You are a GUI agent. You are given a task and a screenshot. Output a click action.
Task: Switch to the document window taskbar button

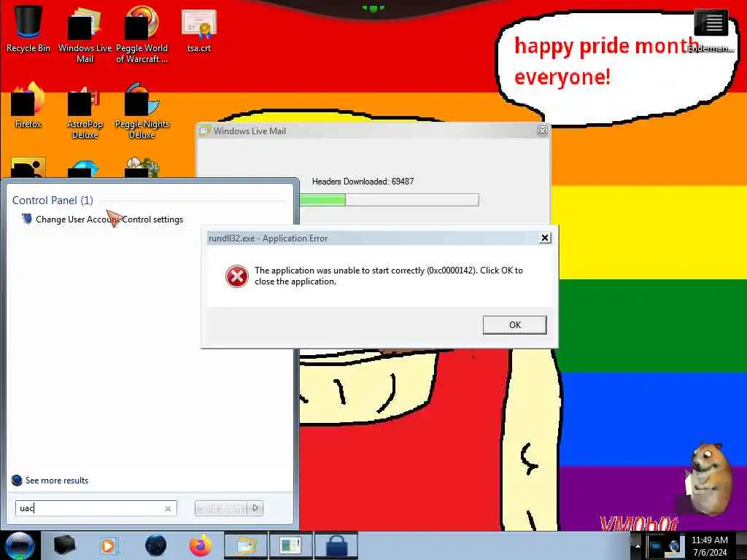click(x=290, y=545)
